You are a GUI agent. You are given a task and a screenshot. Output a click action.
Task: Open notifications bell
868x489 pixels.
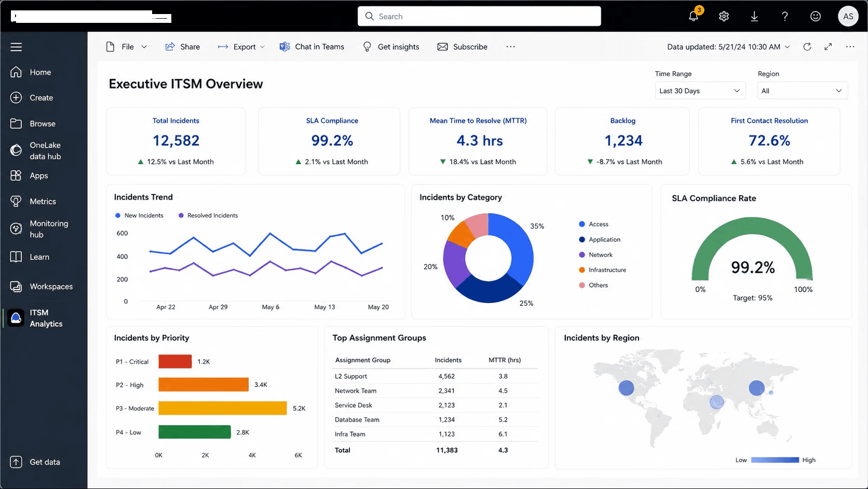click(694, 16)
